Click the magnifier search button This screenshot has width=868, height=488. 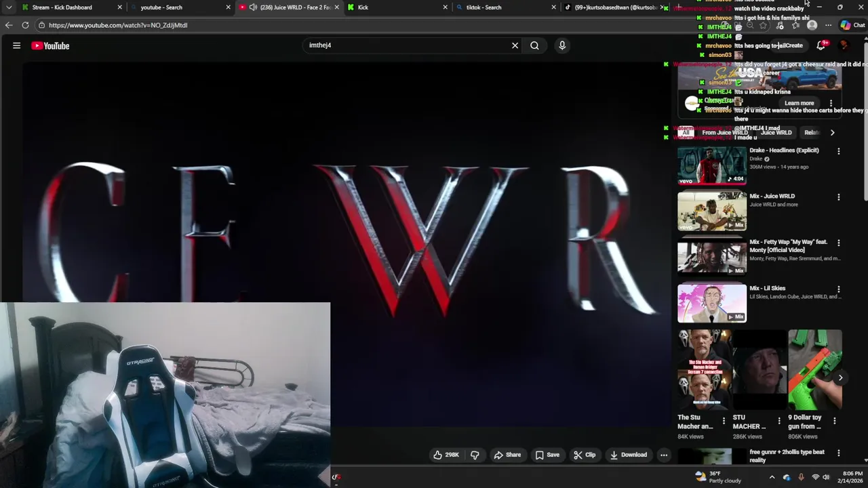[x=534, y=45]
